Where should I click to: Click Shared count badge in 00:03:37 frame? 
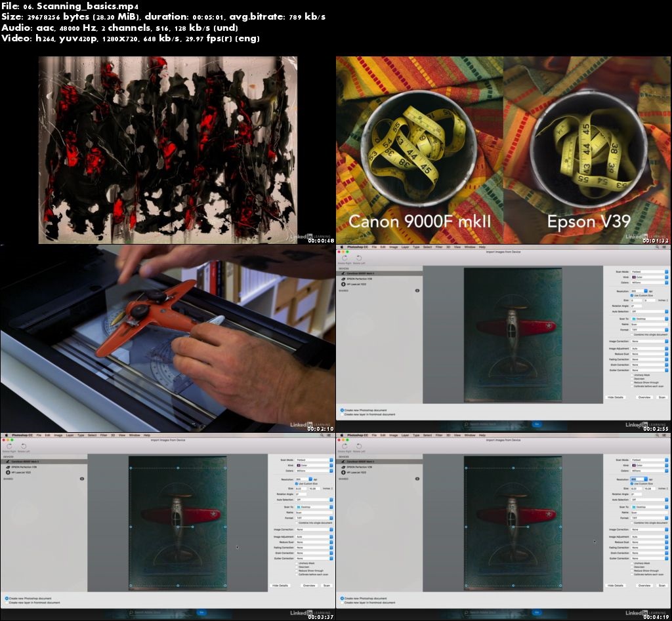[x=82, y=479]
